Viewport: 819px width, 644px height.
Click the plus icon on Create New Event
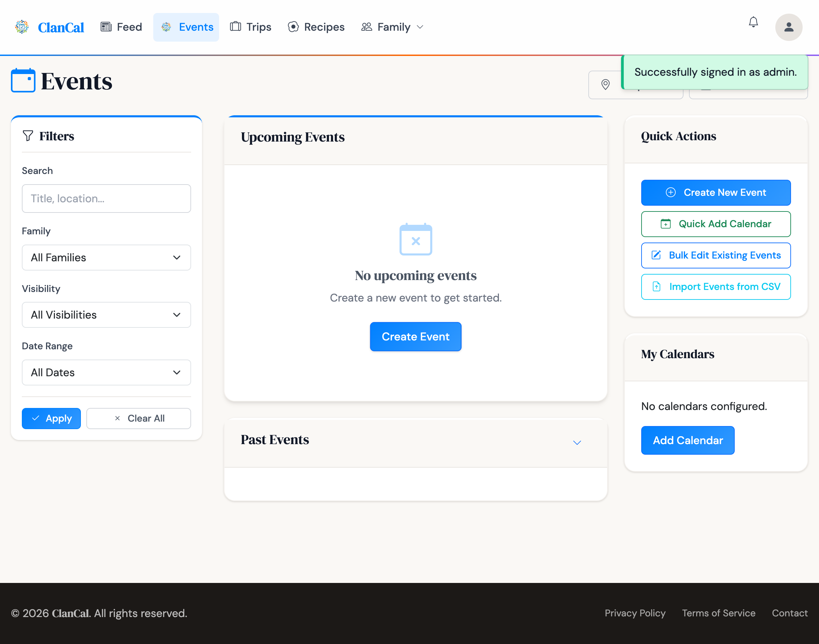click(x=670, y=192)
